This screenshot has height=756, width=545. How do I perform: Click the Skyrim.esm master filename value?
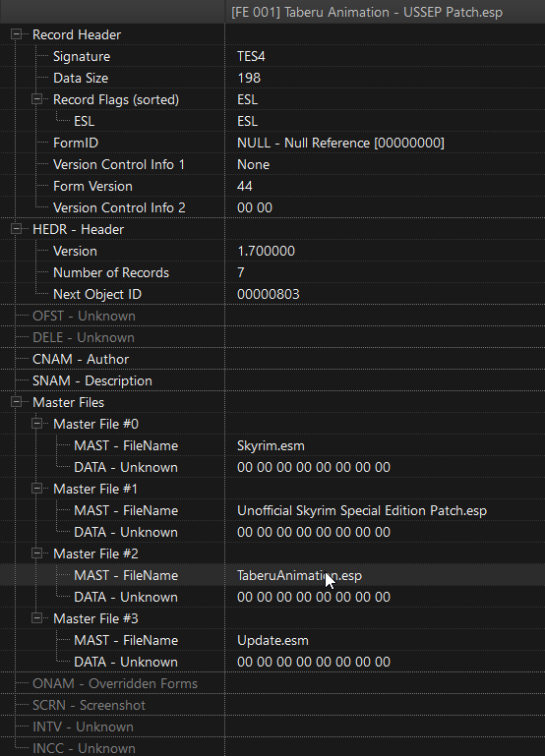pyautogui.click(x=271, y=445)
